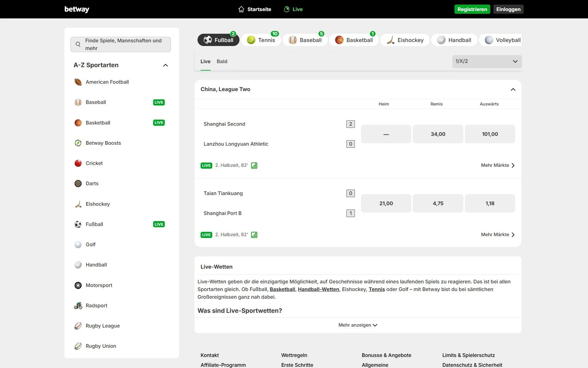This screenshot has width=588, height=368.
Task: Open the 1/X/2 market dropdown
Action: point(487,61)
